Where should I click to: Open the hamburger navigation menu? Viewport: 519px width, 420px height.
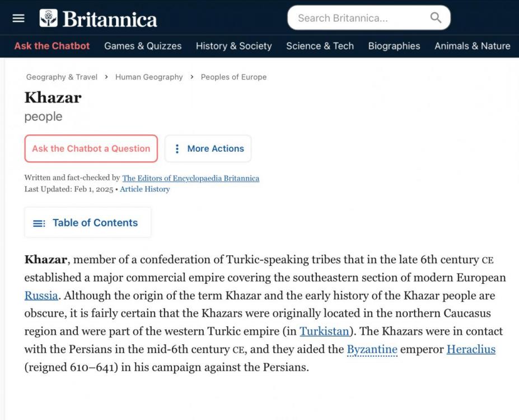coord(18,18)
